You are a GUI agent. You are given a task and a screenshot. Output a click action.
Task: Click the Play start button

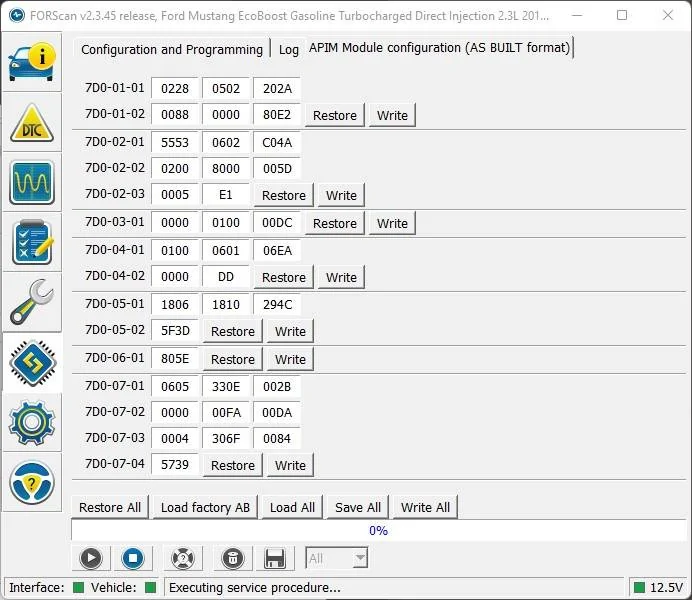(x=91, y=558)
